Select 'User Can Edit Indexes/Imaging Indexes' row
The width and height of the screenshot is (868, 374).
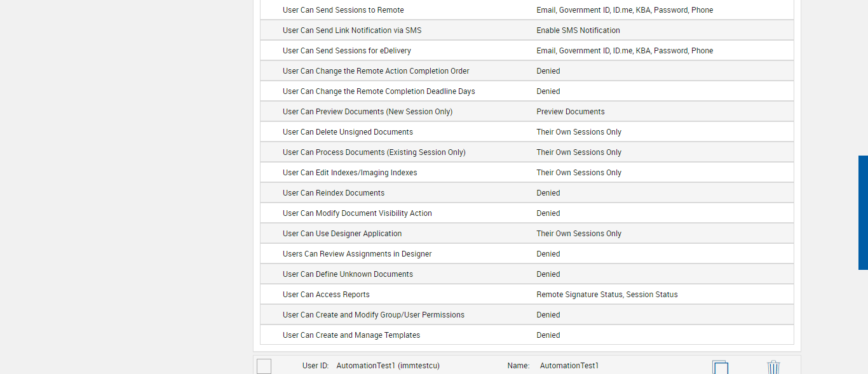pos(350,173)
